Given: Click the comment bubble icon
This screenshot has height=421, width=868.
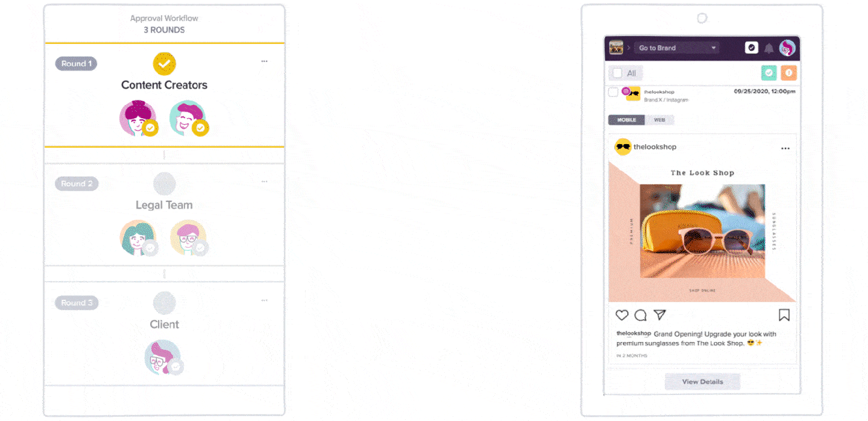Looking at the screenshot, I should point(641,315).
